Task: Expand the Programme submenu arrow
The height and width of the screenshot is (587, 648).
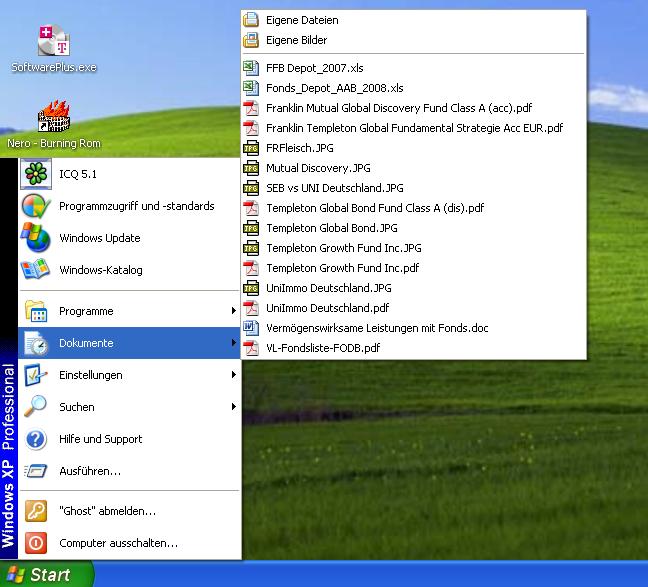Action: (x=234, y=311)
